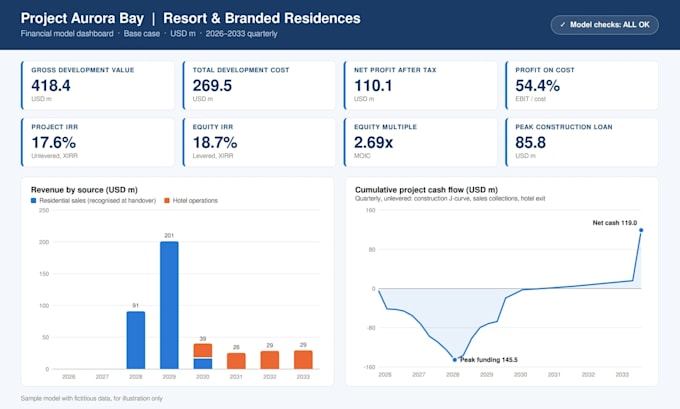
Task: Click the blue residential segment of 2030 bar
Action: point(203,363)
